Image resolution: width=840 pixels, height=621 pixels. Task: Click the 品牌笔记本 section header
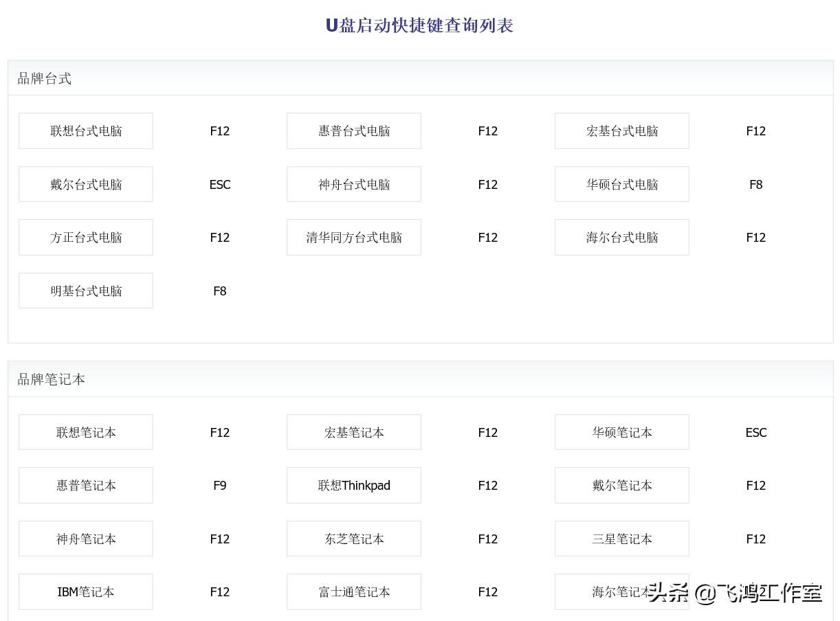pos(52,379)
